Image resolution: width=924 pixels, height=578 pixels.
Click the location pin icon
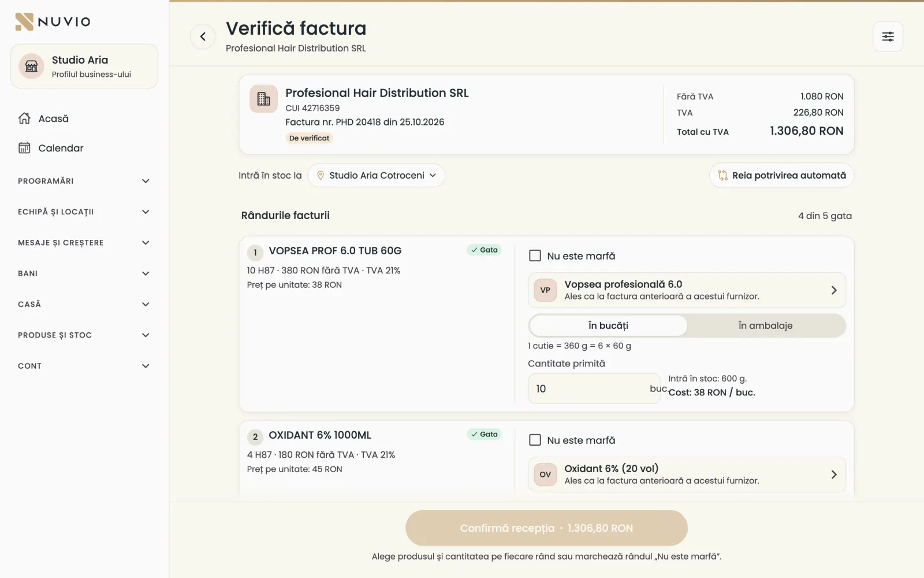[x=321, y=175]
